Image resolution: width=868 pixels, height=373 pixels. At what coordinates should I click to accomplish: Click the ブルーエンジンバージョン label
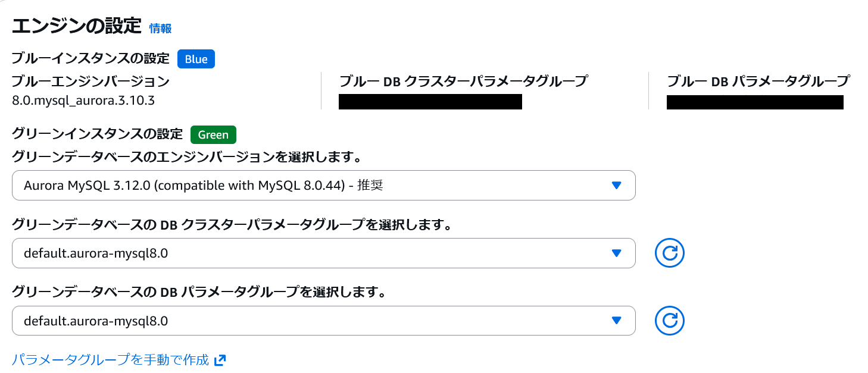pyautogui.click(x=90, y=81)
